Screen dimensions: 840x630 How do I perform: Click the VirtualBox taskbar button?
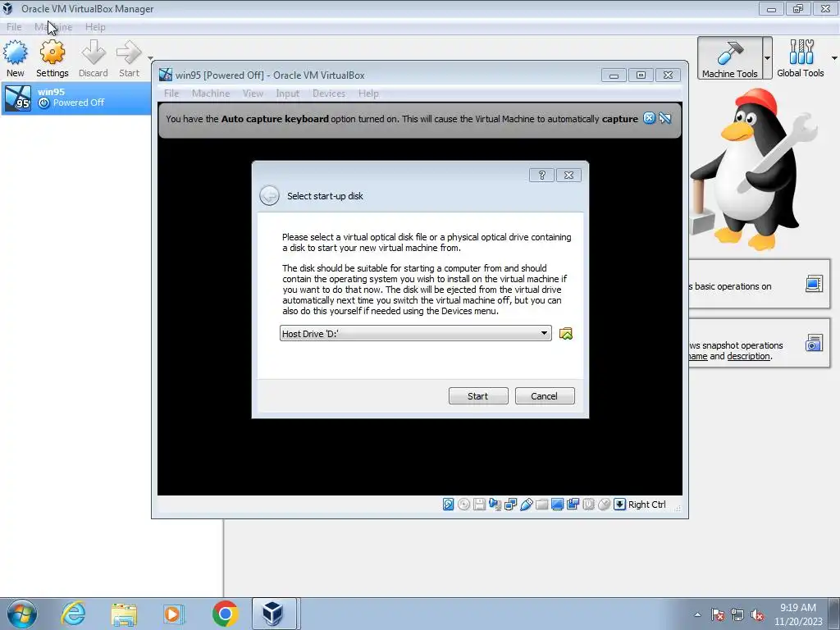tap(274, 614)
